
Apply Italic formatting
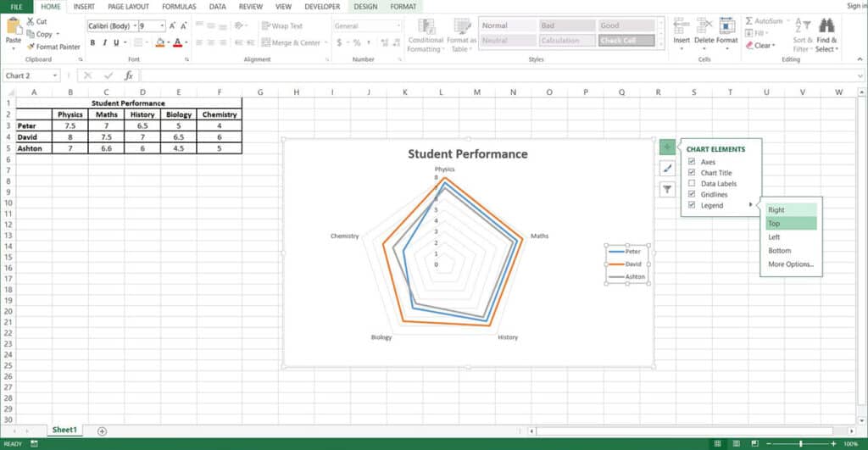(x=105, y=42)
